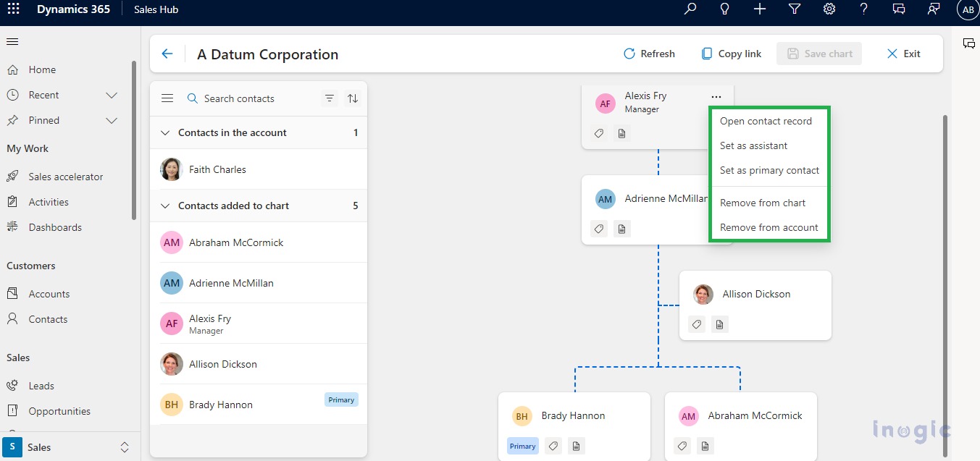Click the Brady Hannon chart card name
Screen dimensions: 980x461
pyautogui.click(x=573, y=415)
